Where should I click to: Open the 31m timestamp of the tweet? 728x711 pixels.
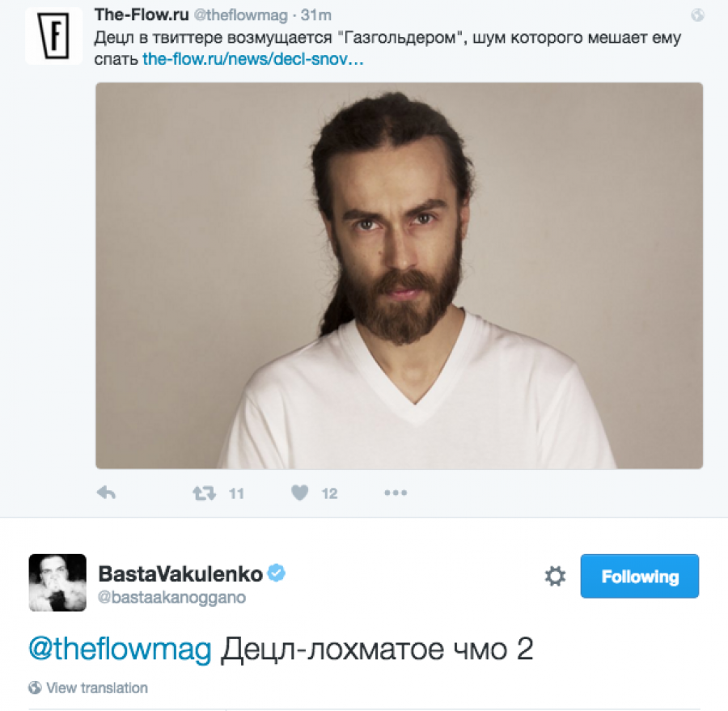[316, 15]
